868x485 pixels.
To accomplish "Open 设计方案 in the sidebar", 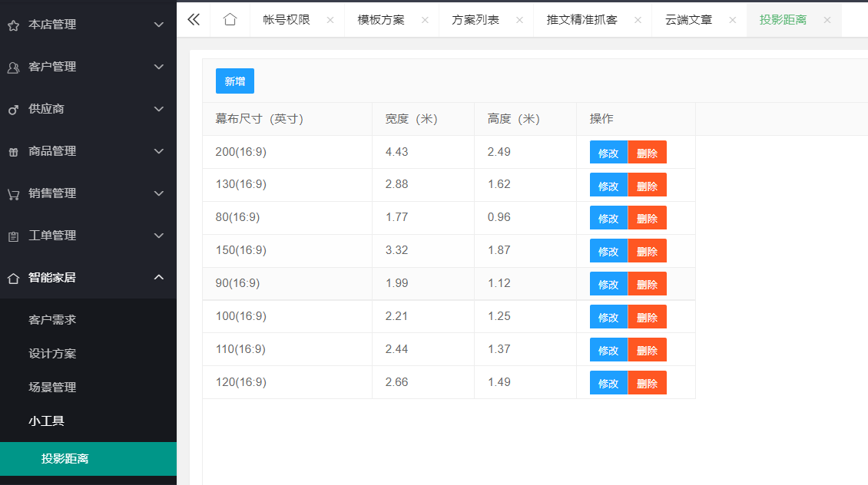I will click(x=88, y=353).
